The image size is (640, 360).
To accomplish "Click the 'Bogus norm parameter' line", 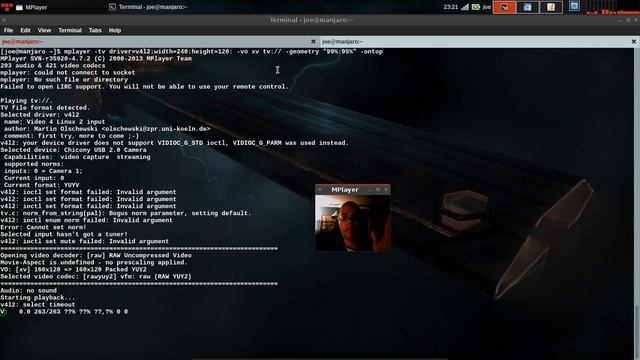I will (x=126, y=213).
